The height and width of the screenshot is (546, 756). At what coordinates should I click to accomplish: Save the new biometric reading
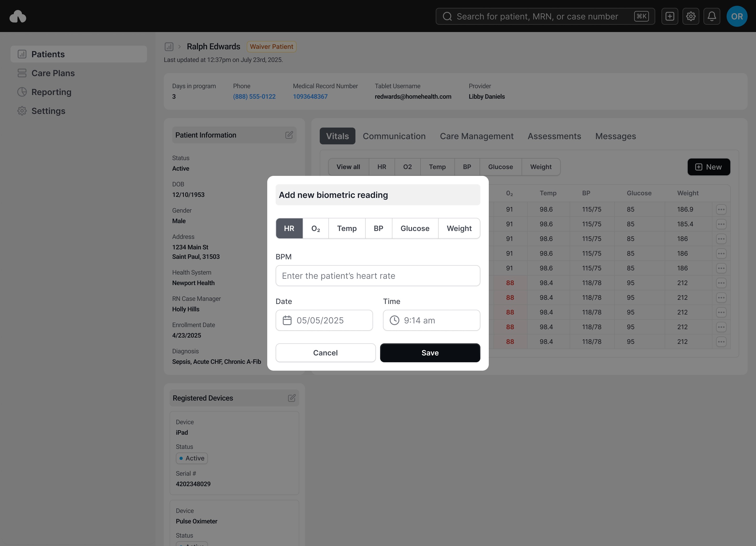point(430,353)
